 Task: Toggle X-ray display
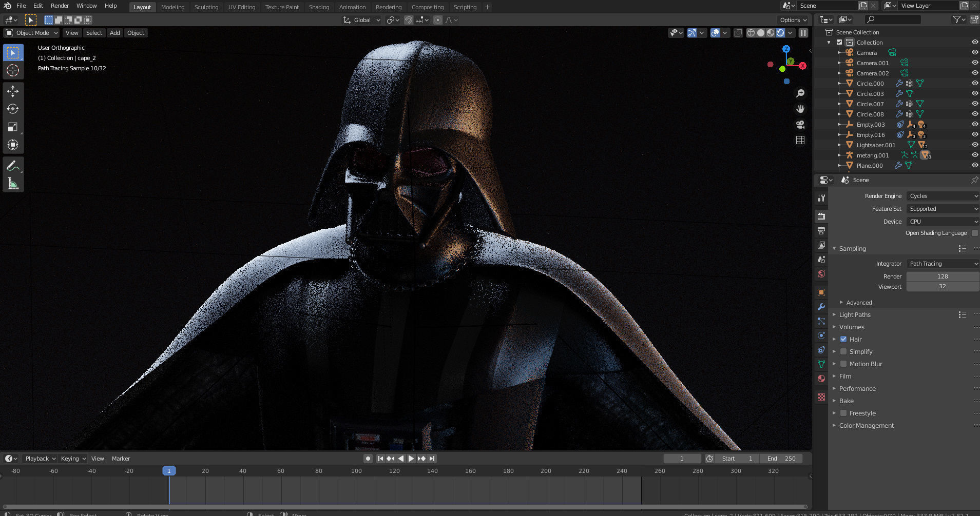(738, 33)
